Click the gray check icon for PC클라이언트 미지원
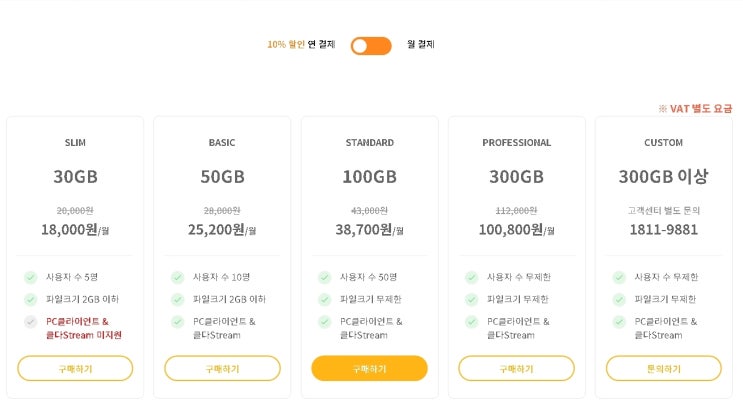 click(30, 322)
